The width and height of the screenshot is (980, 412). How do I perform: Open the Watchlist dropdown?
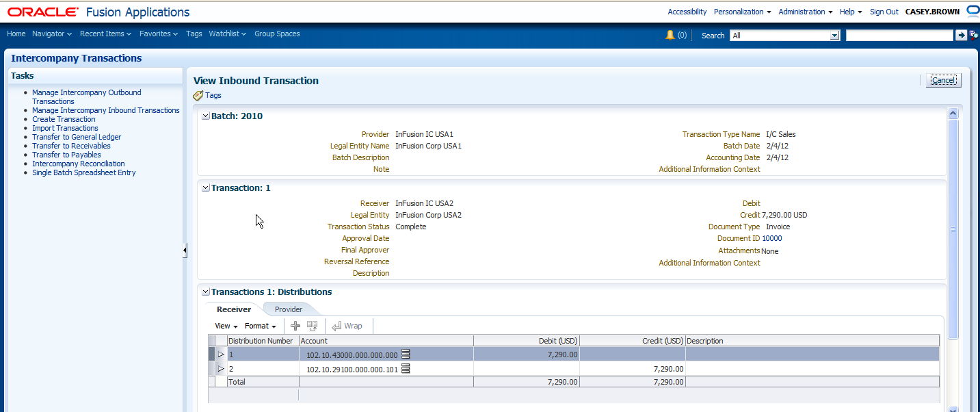pyautogui.click(x=228, y=34)
